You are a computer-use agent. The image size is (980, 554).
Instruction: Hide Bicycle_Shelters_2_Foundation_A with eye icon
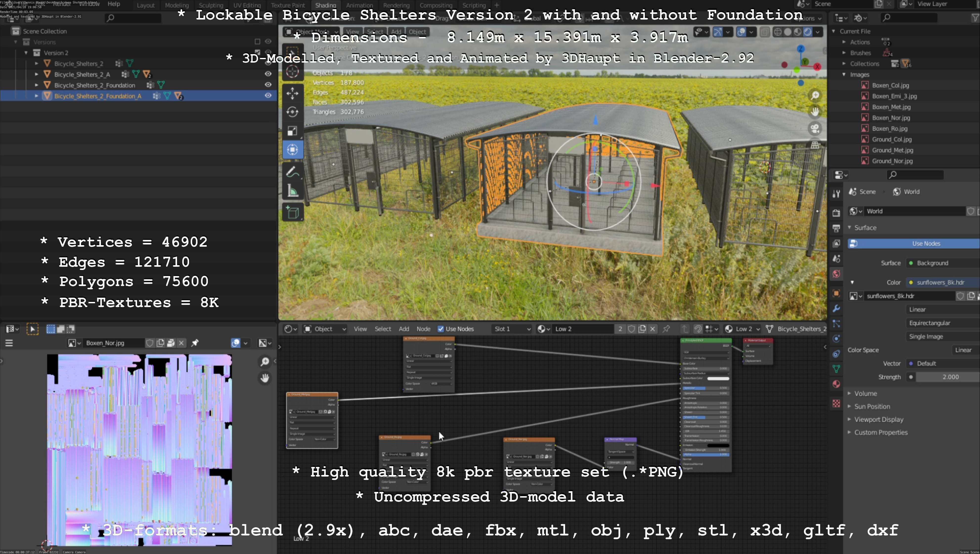point(268,96)
